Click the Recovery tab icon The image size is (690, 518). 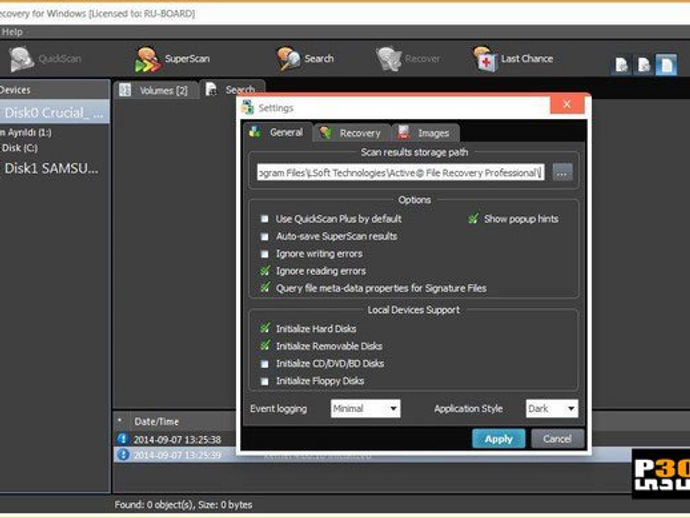coord(326,132)
